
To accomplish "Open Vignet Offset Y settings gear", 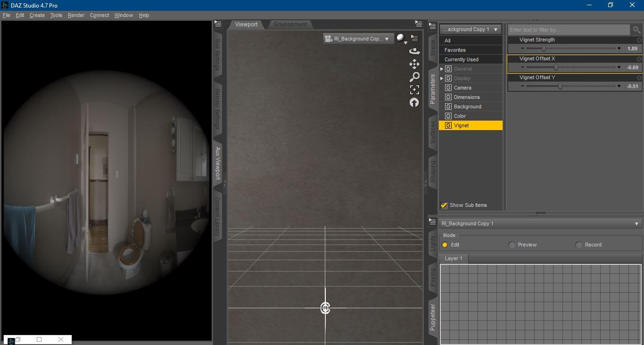I will (x=639, y=78).
